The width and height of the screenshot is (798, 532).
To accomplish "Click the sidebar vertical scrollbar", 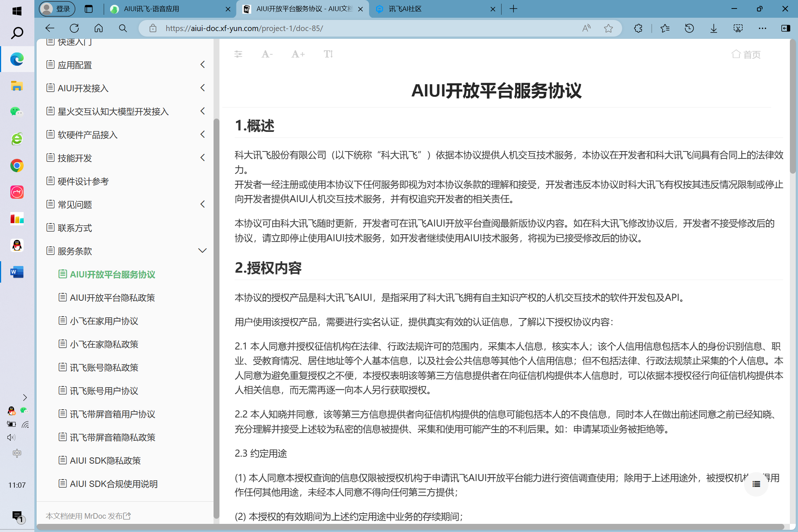I will [216, 318].
